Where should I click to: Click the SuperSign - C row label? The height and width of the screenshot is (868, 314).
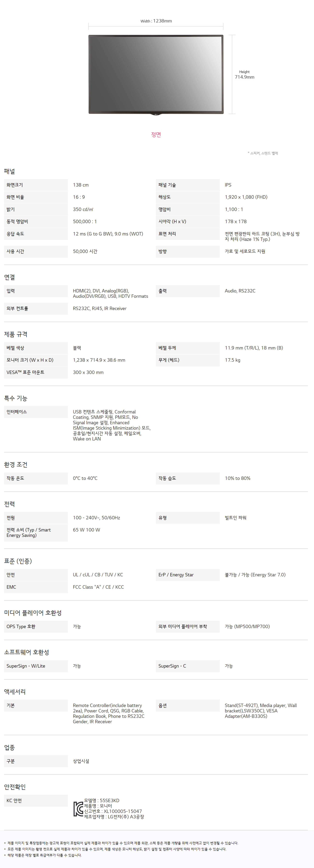point(172,666)
